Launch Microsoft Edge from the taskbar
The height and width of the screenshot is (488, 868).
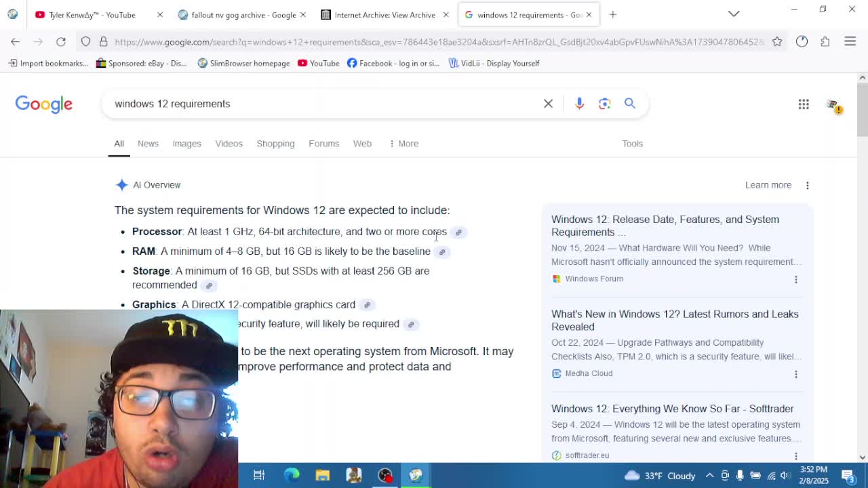click(292, 475)
